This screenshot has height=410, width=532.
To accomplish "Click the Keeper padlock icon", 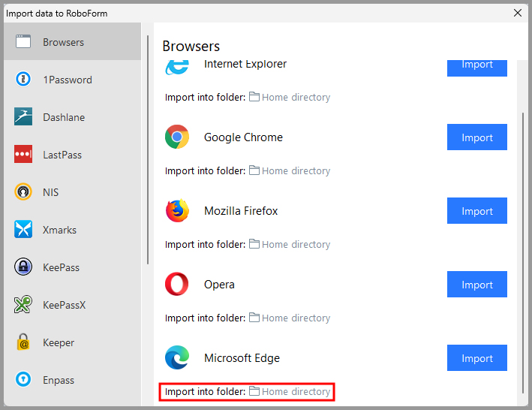I will coord(23,342).
